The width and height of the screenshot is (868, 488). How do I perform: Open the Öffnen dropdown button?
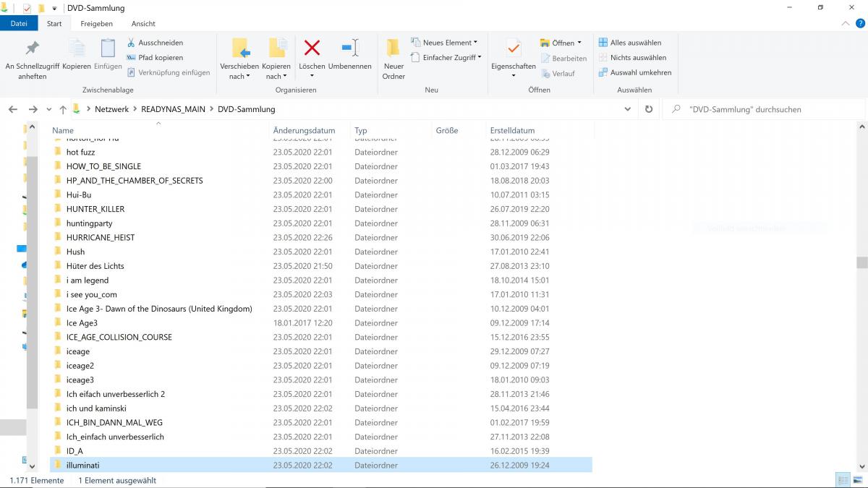pyautogui.click(x=561, y=43)
